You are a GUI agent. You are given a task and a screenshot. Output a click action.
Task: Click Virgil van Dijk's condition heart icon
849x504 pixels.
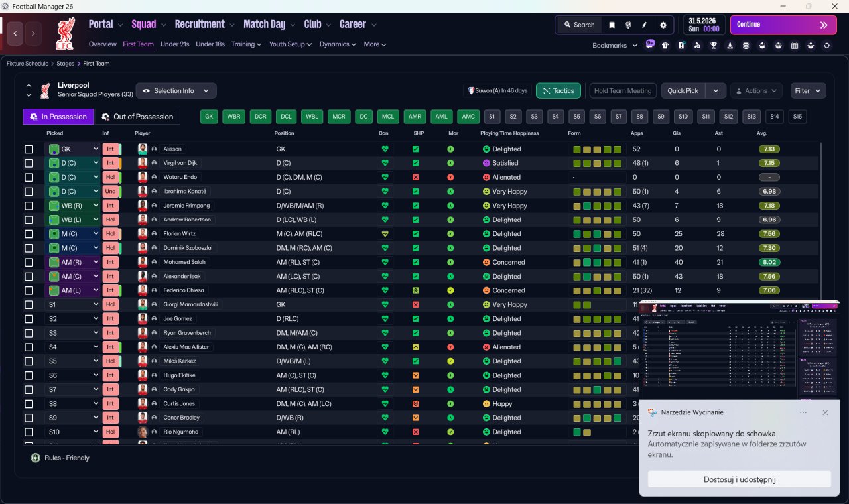point(385,163)
